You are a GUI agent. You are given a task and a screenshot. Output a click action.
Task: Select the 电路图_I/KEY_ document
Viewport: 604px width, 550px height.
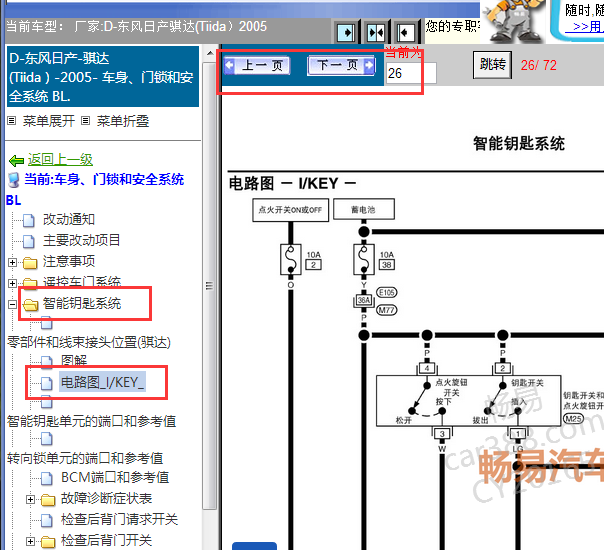pyautogui.click(x=102, y=382)
